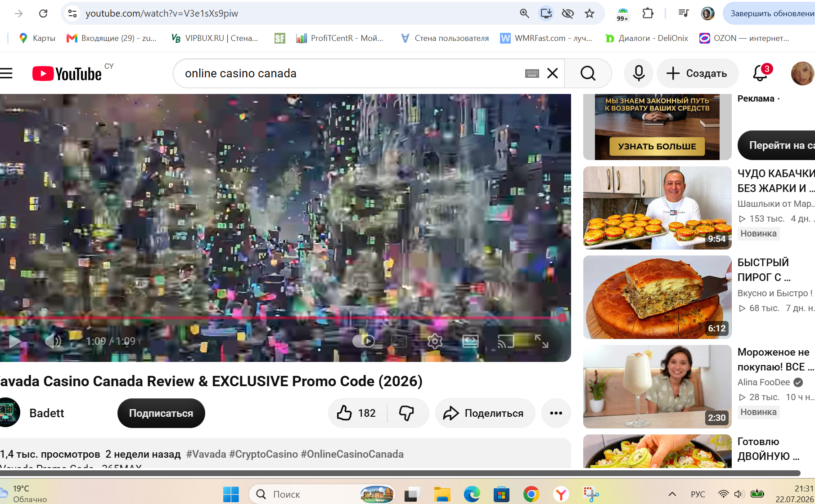This screenshot has width=815, height=504.
Task: Go forward with the browser arrow
Action: click(19, 13)
